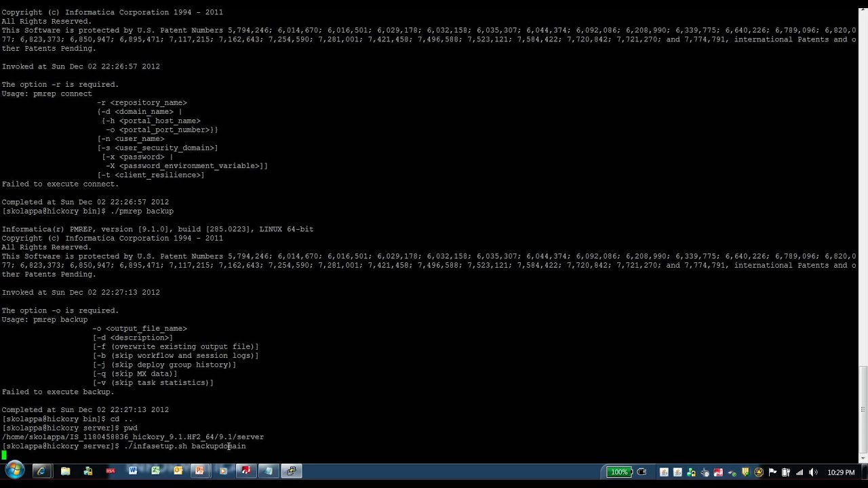Viewport: 868px width, 488px height.
Task: Open Windows Explorer folder icon
Action: coord(65,471)
